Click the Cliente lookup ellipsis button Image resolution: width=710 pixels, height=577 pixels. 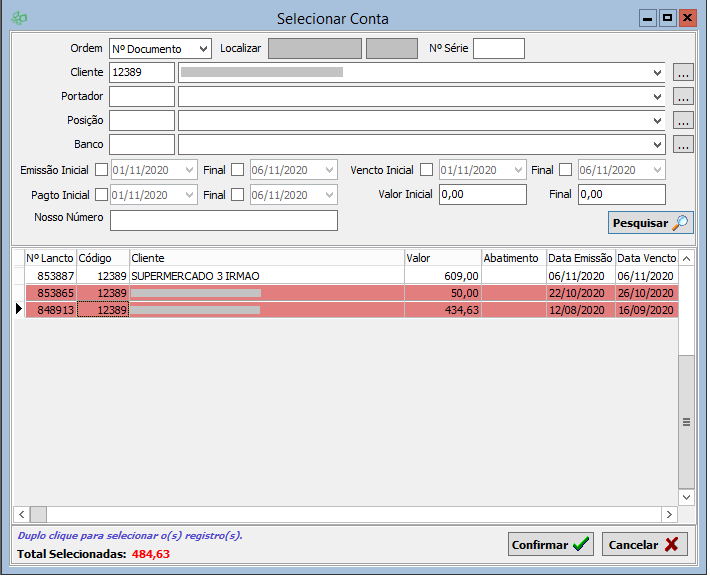(683, 73)
